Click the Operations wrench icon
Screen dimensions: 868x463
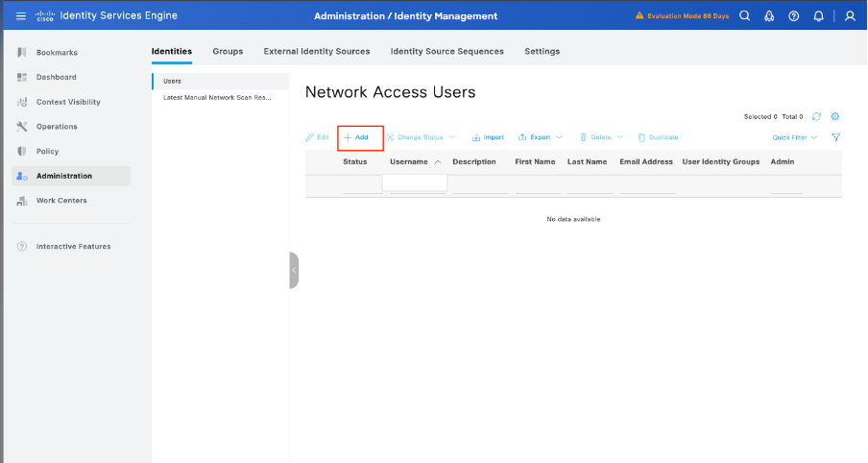pyautogui.click(x=21, y=126)
